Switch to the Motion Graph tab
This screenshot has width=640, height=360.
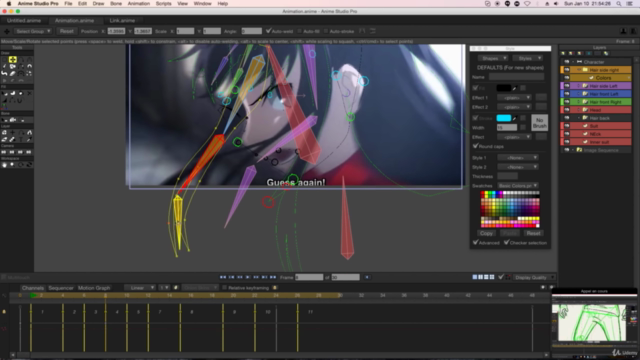(x=94, y=288)
